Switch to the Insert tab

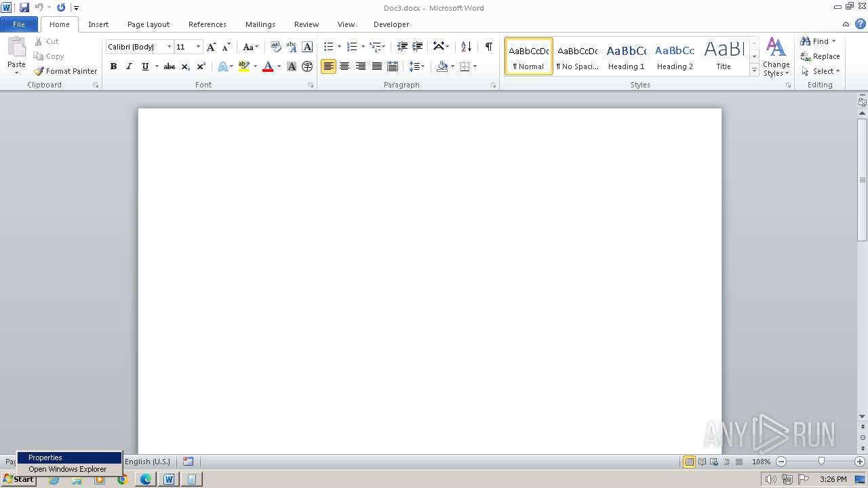coord(98,24)
